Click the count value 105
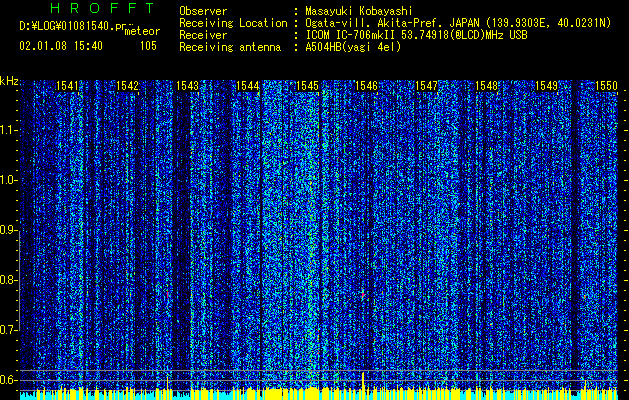Screen dimensions: 629x400 click(148, 46)
